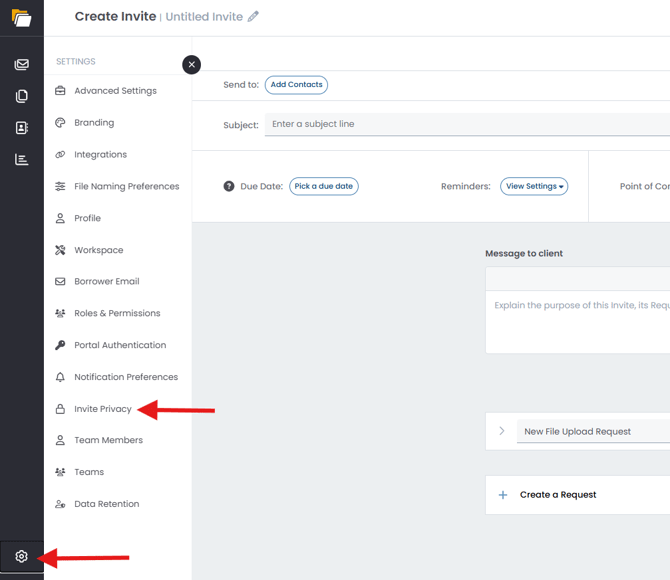Open the invites envelope icon in left rail
This screenshot has width=670, height=580.
pyautogui.click(x=21, y=65)
